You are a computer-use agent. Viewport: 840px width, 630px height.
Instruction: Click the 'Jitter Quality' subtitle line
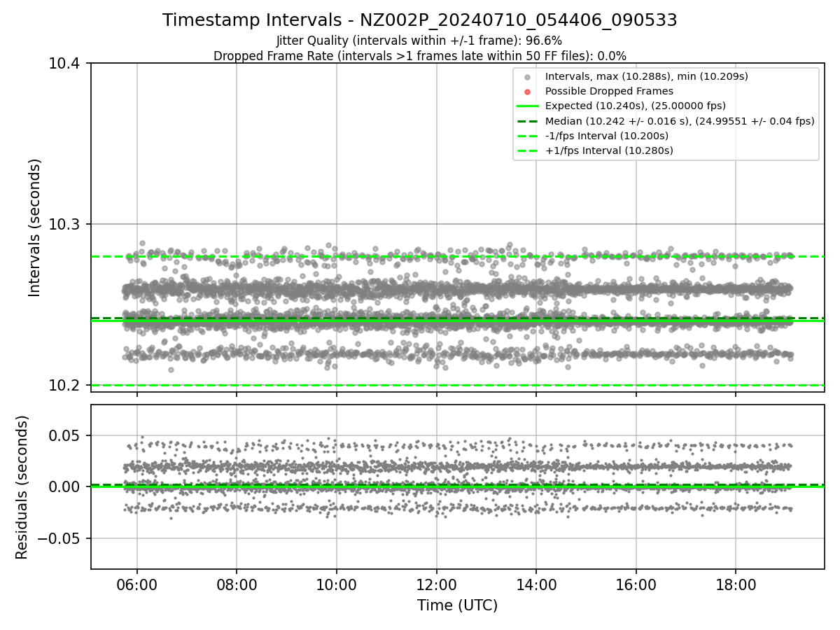point(420,41)
